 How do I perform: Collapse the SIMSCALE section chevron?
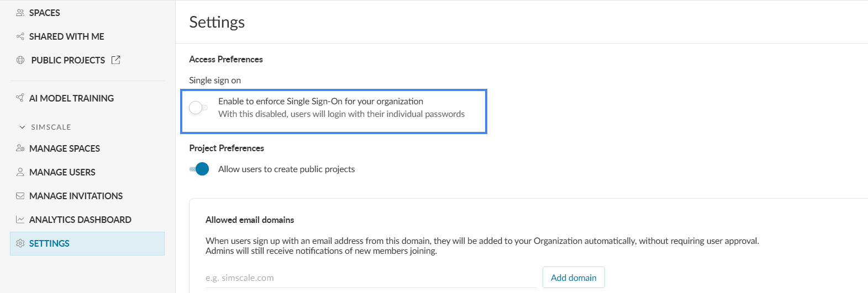point(22,127)
